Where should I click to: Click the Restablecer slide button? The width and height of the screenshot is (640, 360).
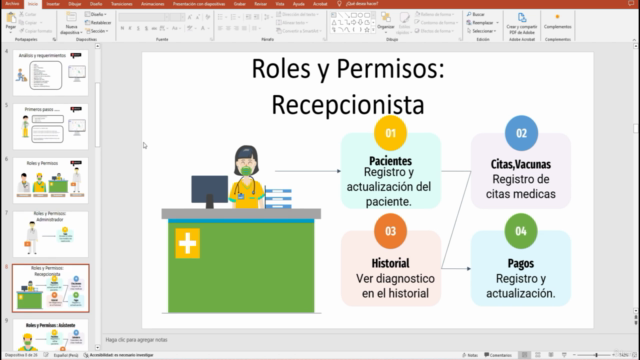98,23
